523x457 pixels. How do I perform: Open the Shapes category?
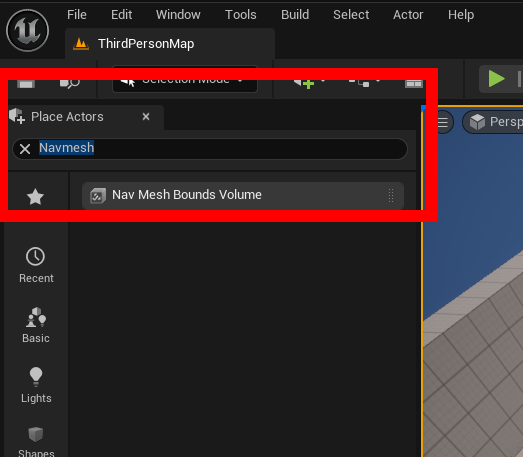tap(36, 442)
